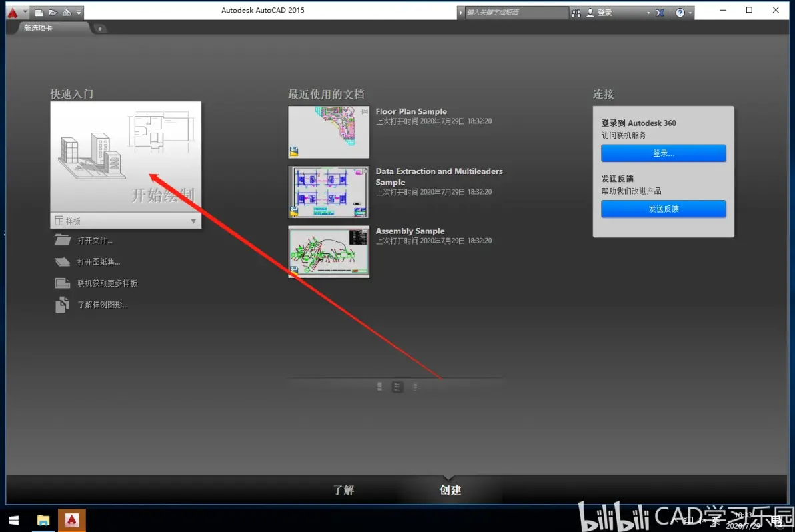
Task: Switch recent documents to text list view
Action: (x=415, y=387)
